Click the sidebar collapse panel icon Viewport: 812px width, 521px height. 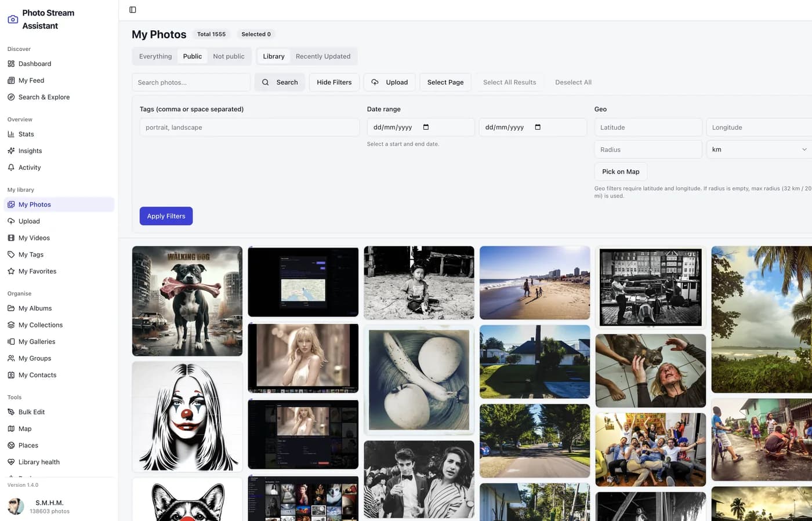tap(133, 10)
